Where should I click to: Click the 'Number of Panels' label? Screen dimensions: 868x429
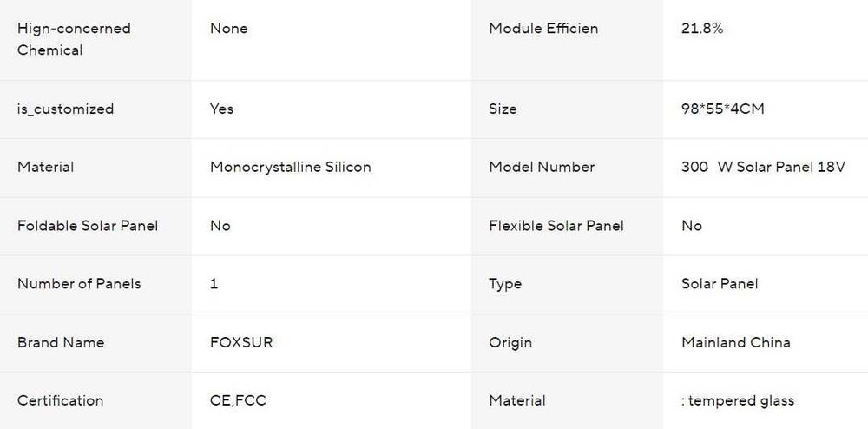click(79, 284)
